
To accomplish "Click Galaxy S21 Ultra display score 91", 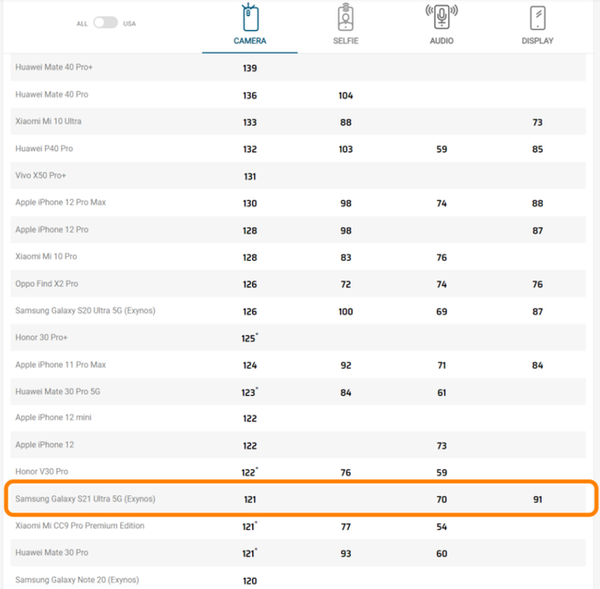I will point(538,499).
